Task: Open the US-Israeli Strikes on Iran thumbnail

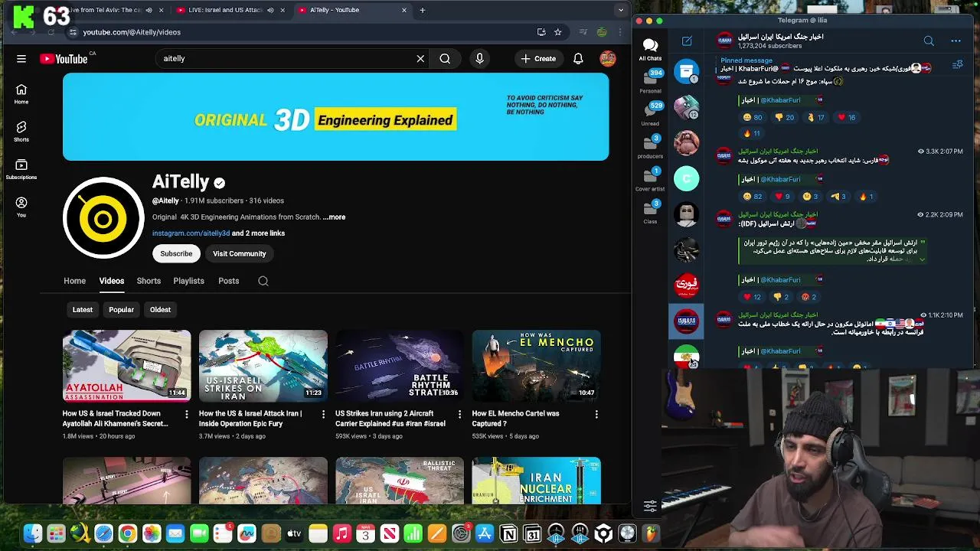Action: pyautogui.click(x=263, y=365)
